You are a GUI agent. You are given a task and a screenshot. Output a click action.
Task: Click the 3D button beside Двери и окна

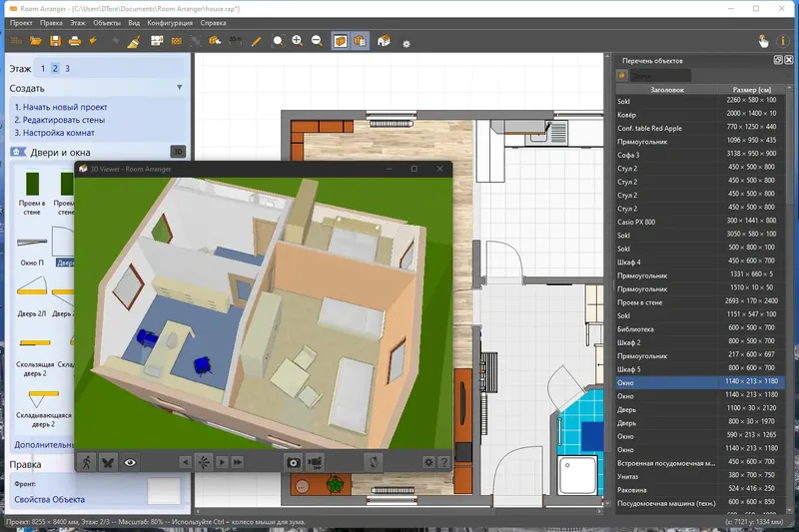pos(178,152)
